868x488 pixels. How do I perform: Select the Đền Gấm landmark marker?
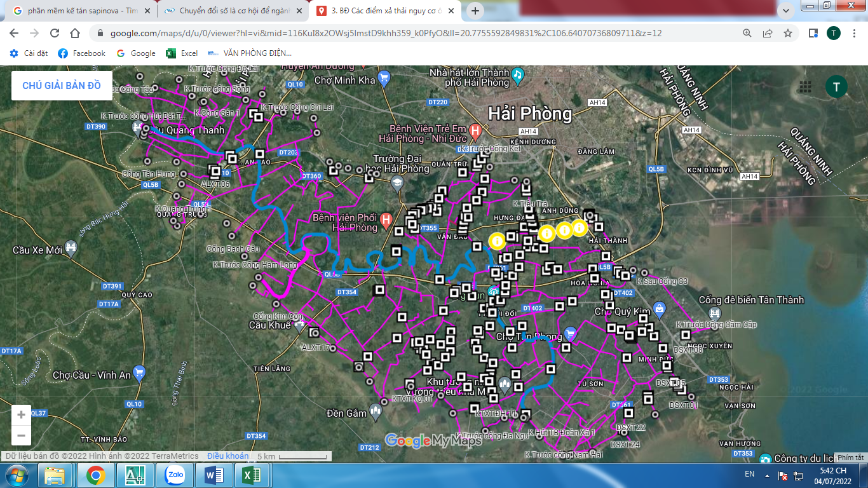[376, 413]
